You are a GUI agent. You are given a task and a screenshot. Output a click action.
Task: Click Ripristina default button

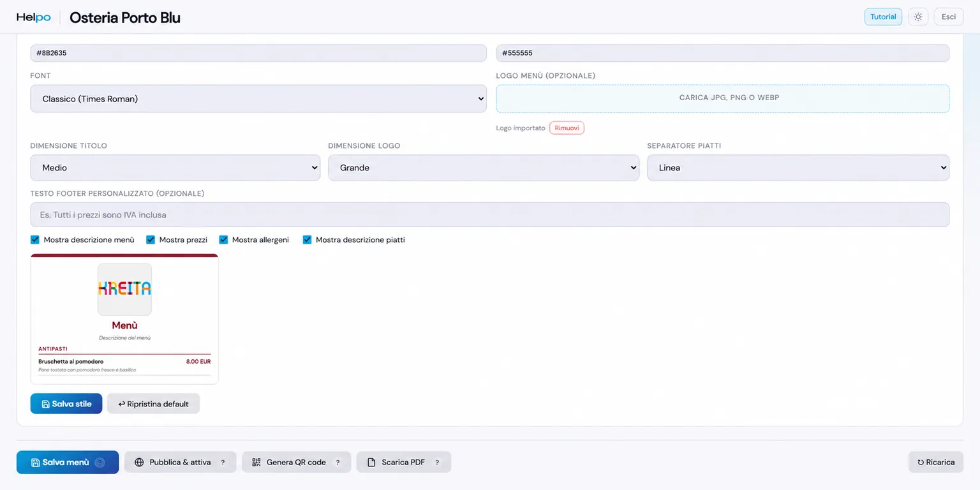point(153,404)
